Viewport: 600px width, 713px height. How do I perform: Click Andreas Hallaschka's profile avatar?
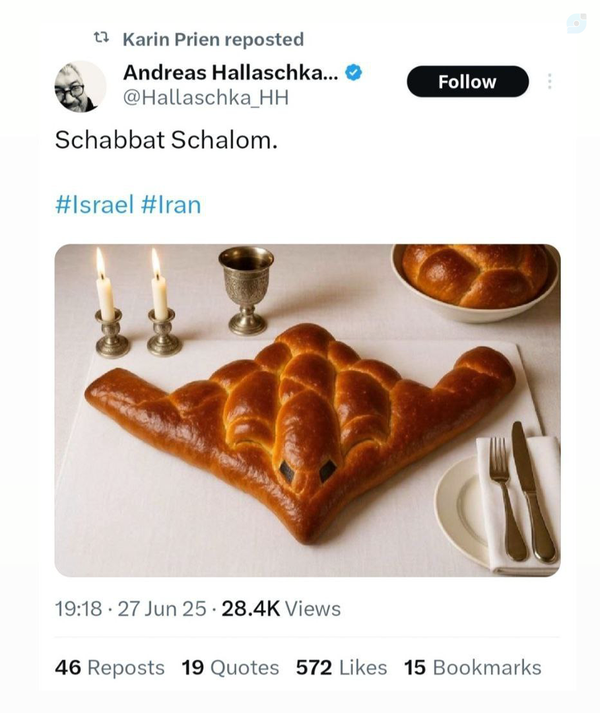80,86
